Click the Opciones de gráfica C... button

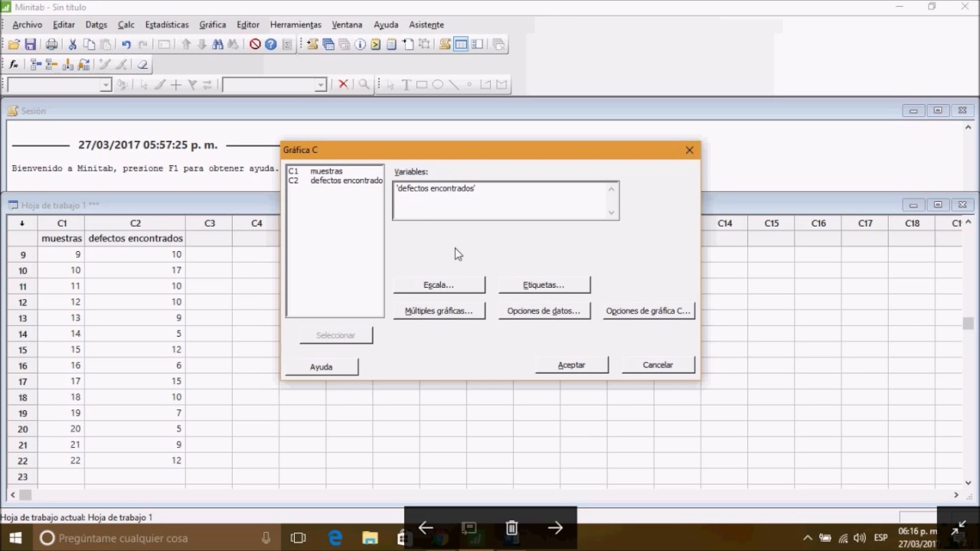pos(648,311)
